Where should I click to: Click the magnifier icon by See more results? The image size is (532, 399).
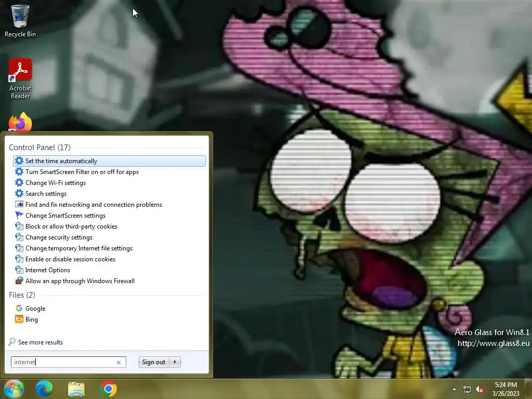[12, 342]
